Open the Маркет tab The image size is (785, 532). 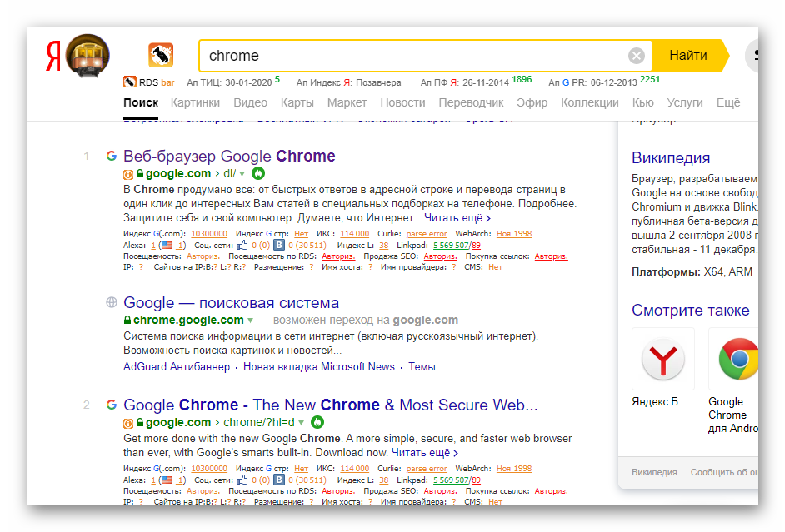pyautogui.click(x=347, y=102)
